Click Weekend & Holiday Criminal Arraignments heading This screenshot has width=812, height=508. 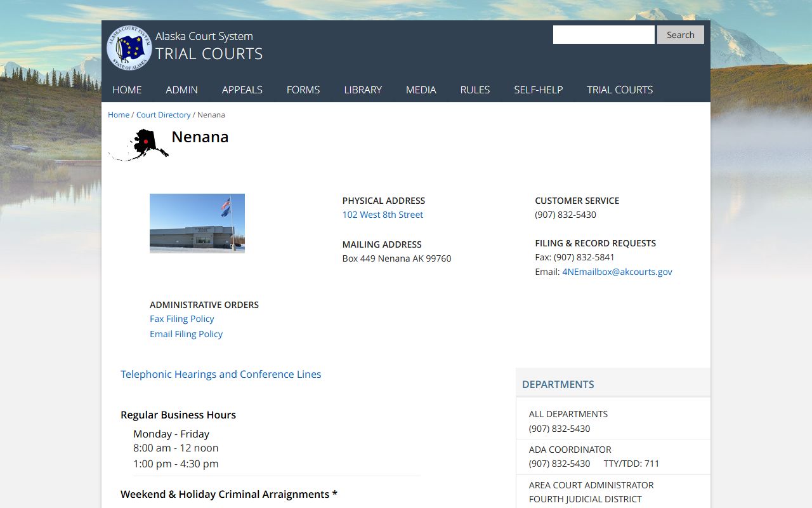[x=229, y=494]
